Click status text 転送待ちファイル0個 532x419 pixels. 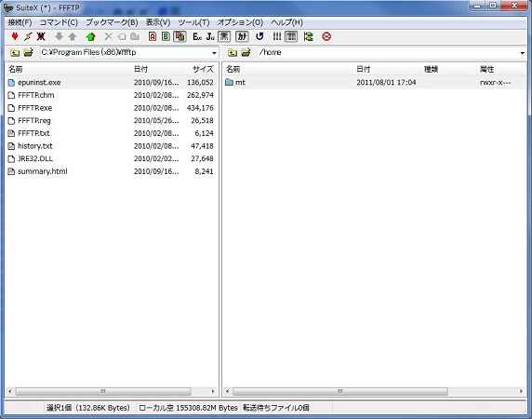pos(275,408)
